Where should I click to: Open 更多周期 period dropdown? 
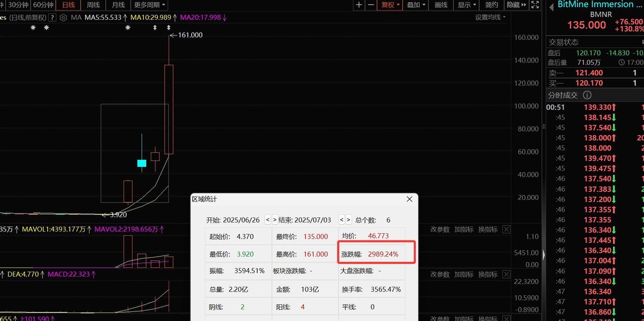pyautogui.click(x=149, y=5)
